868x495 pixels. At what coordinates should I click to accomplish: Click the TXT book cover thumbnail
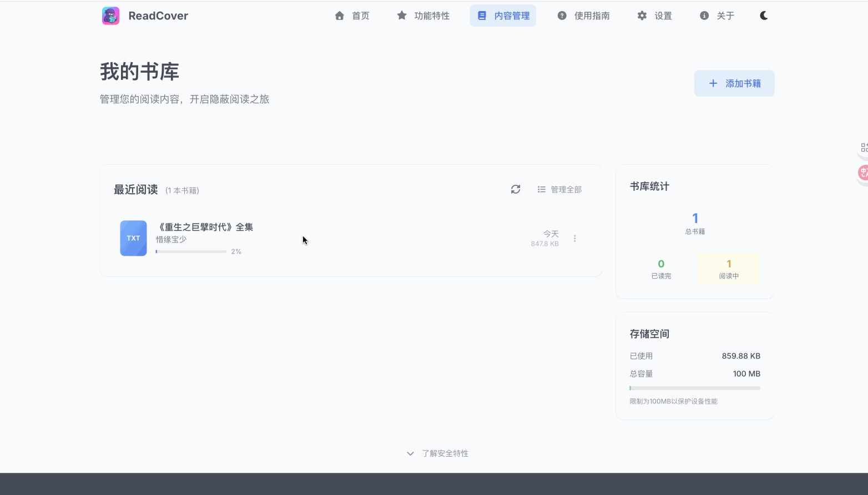(x=133, y=238)
